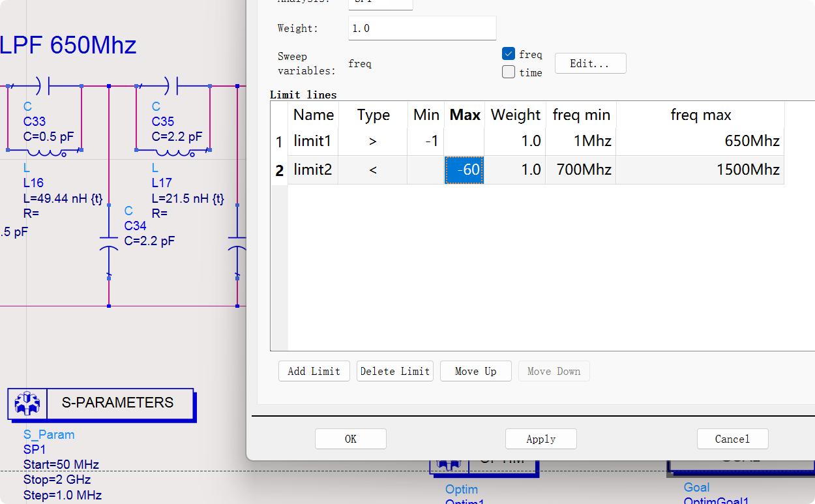Image resolution: width=815 pixels, height=504 pixels.
Task: Click Apply in the goal dialog
Action: tap(541, 439)
